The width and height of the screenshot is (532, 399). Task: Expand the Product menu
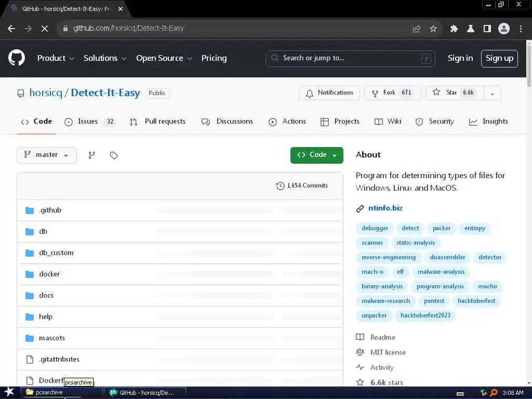56,58
